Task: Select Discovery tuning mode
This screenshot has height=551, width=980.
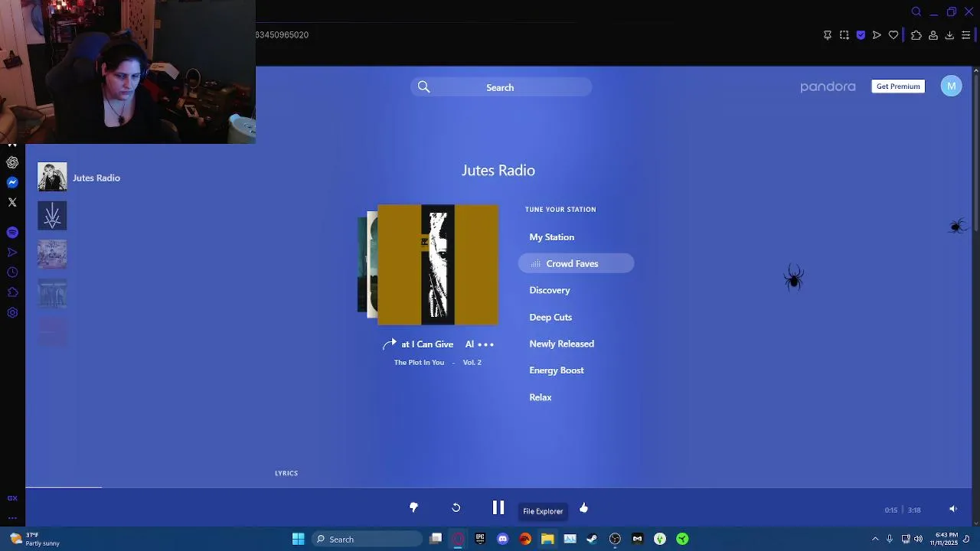Action: point(550,290)
